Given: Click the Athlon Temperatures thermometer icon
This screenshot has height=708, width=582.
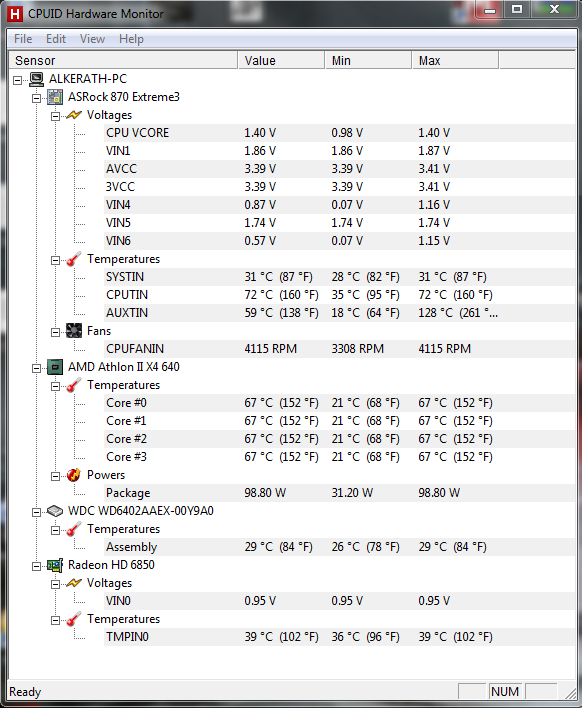Looking at the screenshot, I should [x=74, y=385].
